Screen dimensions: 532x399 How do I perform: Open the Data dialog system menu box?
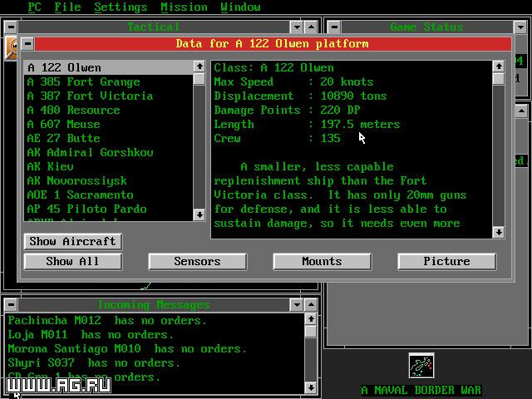click(27, 43)
